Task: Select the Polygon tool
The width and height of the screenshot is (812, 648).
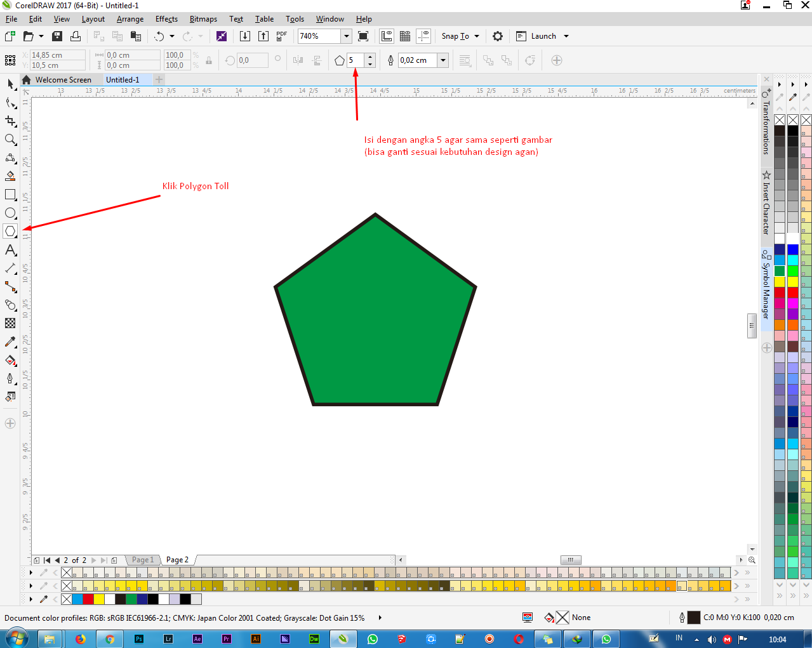Action: pyautogui.click(x=10, y=231)
